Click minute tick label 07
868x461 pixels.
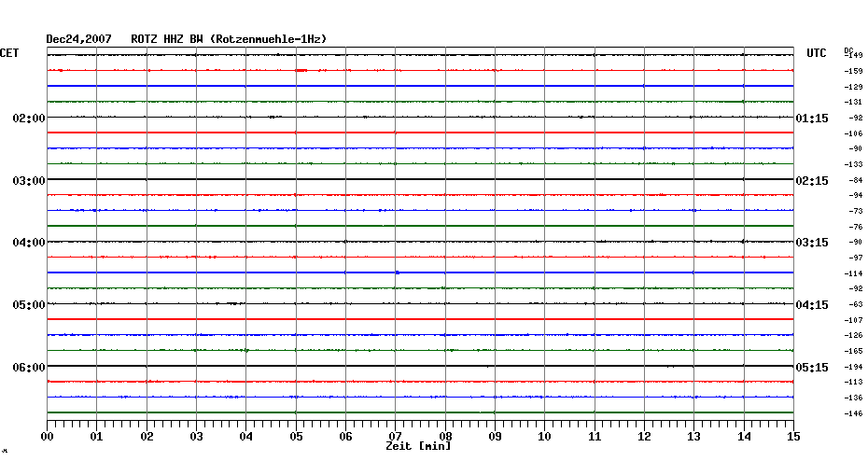point(395,437)
